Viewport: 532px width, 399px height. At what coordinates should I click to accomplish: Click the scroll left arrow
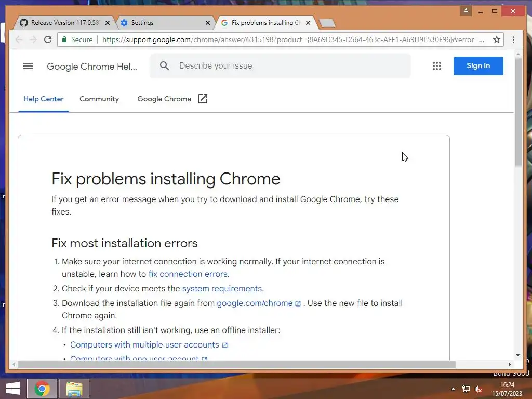(14, 364)
